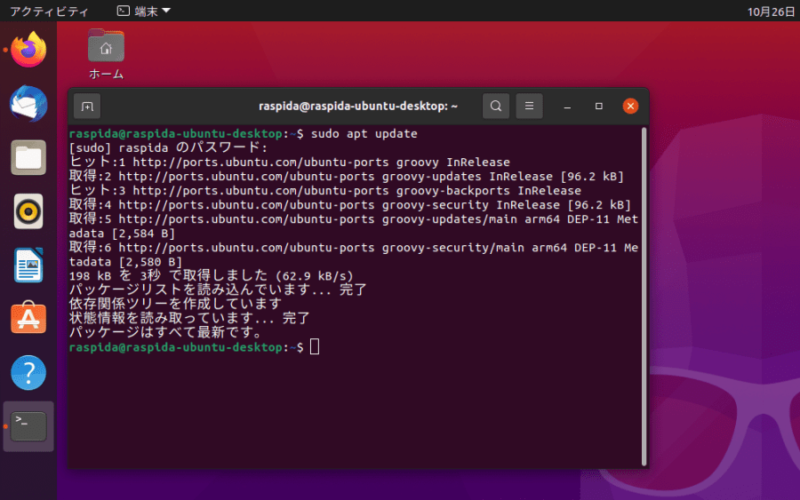Open the Home folder desktop icon
This screenshot has width=800, height=500.
(x=106, y=54)
